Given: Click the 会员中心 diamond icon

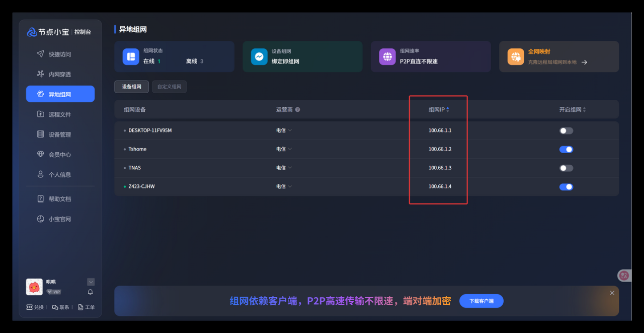Looking at the screenshot, I should pyautogui.click(x=41, y=154).
